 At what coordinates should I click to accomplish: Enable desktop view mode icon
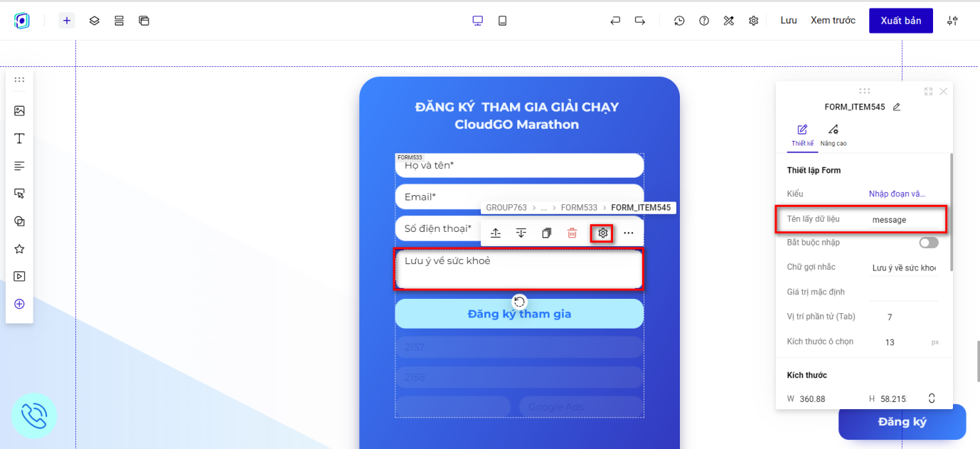pos(477,21)
